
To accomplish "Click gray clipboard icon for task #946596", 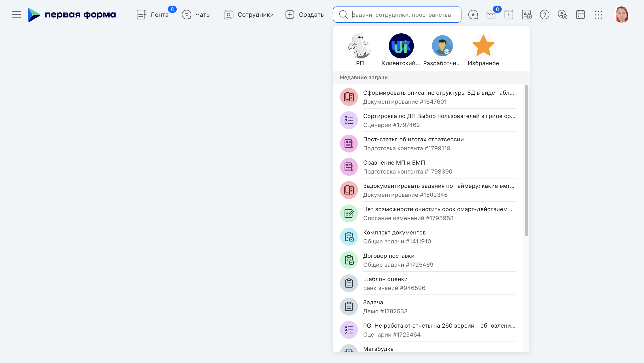I will click(349, 283).
